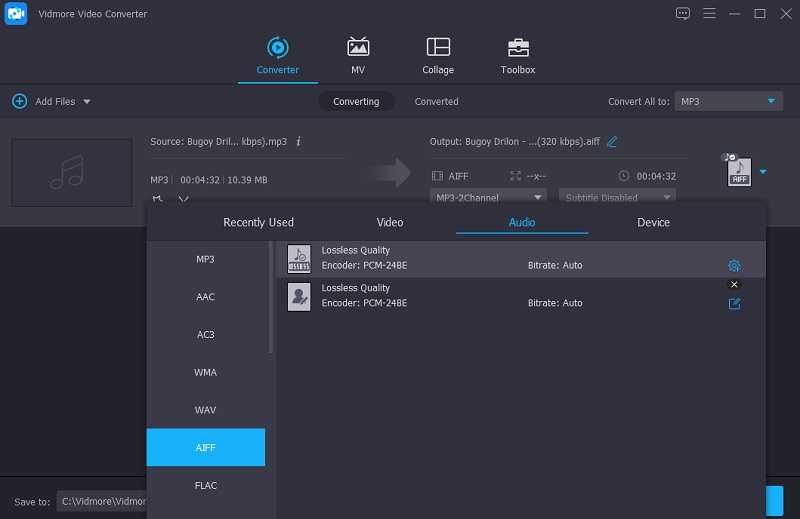Viewport: 800px width, 519px height.
Task: Open the feedback chat icon in title bar
Action: pyautogui.click(x=683, y=13)
